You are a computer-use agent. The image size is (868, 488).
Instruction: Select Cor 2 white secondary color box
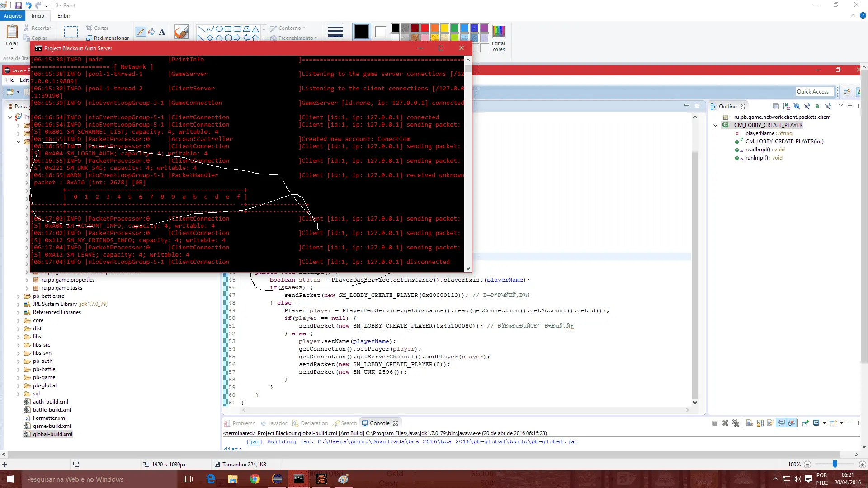pyautogui.click(x=381, y=31)
